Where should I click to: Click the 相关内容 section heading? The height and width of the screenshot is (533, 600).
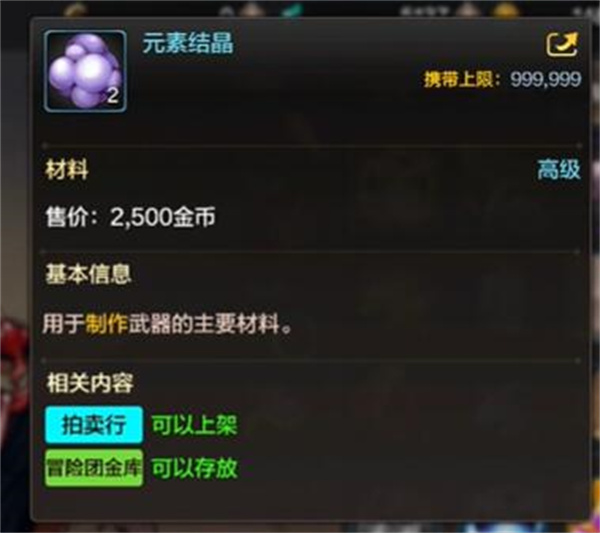90,383
